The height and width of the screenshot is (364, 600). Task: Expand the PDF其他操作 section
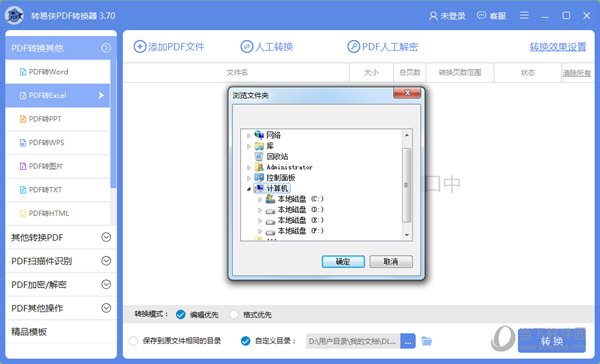coord(106,308)
